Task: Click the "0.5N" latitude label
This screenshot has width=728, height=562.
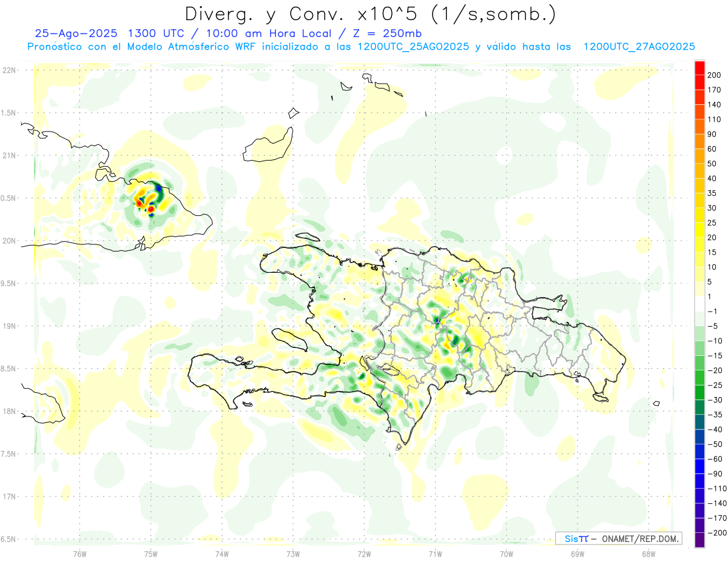Action: tap(9, 198)
